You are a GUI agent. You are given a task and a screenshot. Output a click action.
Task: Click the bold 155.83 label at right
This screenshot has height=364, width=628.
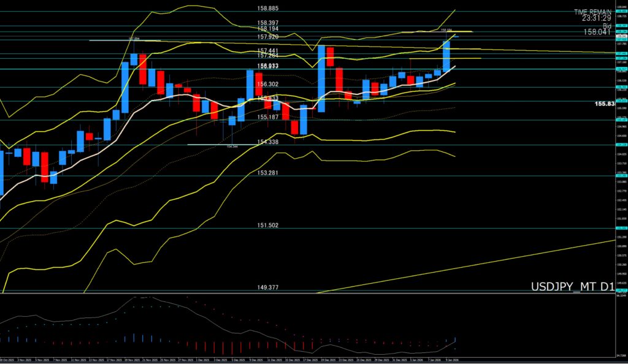tap(604, 104)
